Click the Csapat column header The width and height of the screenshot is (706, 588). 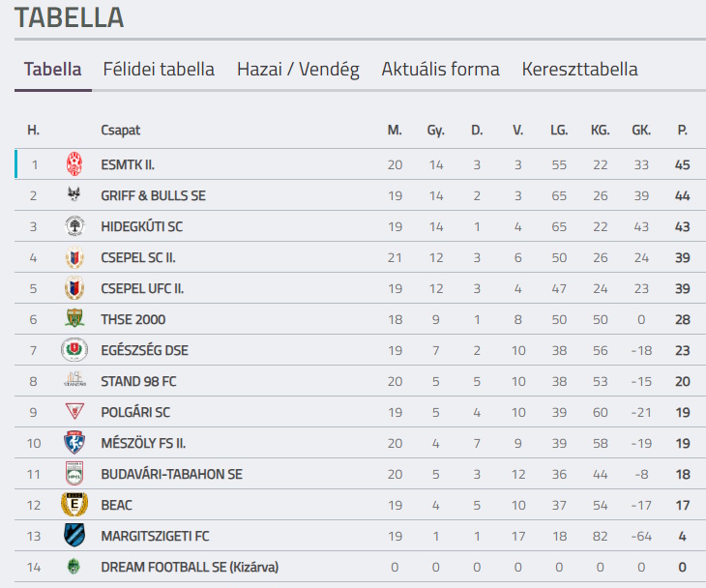pos(120,130)
